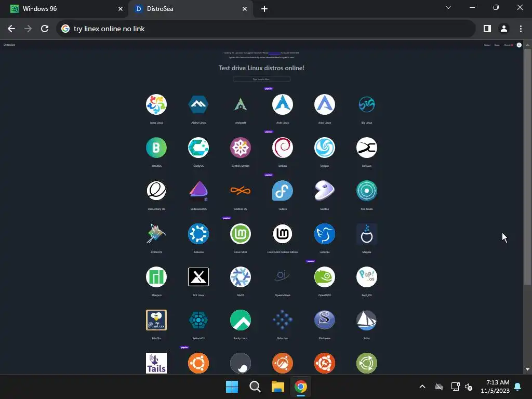Screen dimensions: 532x399
Task: Open the Devuan icon
Action: click(x=367, y=148)
